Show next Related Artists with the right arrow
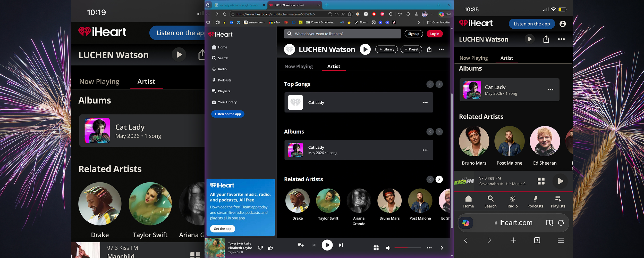This screenshot has height=258, width=644. 439,179
